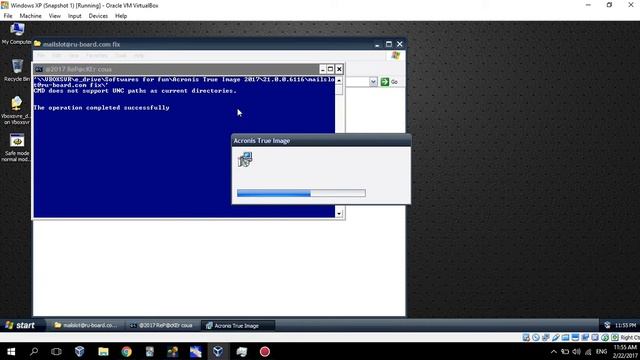Click the active VirtualBox VM taskbar icon
Image resolution: width=640 pixels, height=360 pixels.
218,351
